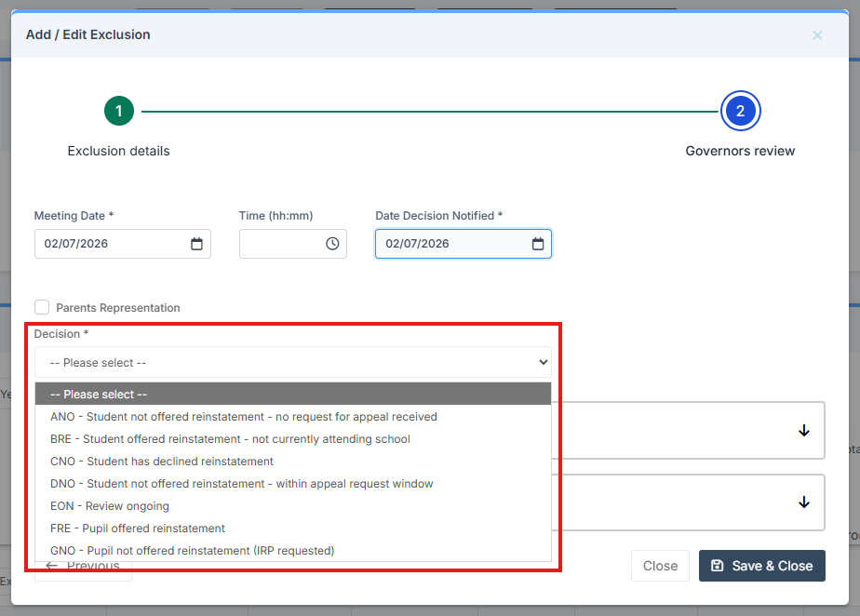
Task: Click the Save & Close button
Action: (762, 566)
